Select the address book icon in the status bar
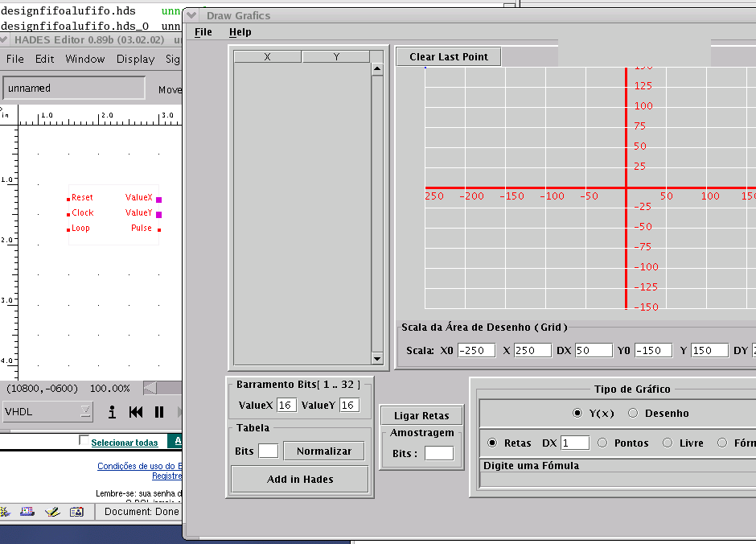The image size is (756, 544). [76, 511]
